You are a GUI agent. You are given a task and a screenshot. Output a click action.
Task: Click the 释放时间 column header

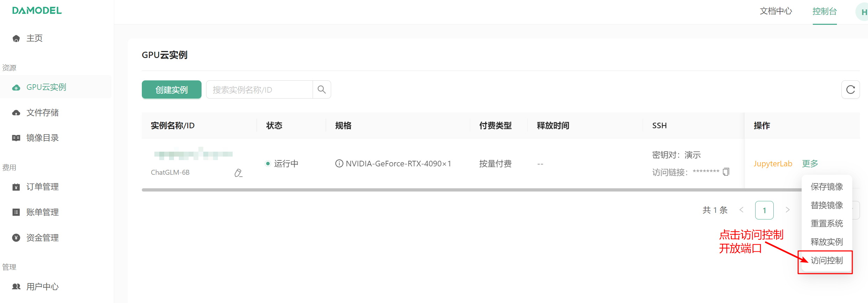pos(553,125)
